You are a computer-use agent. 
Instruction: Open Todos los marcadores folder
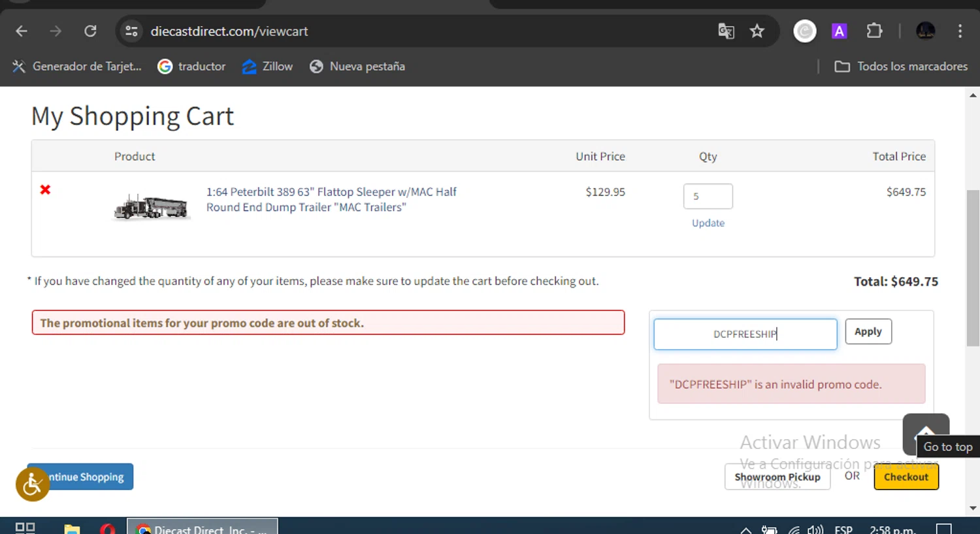(901, 66)
